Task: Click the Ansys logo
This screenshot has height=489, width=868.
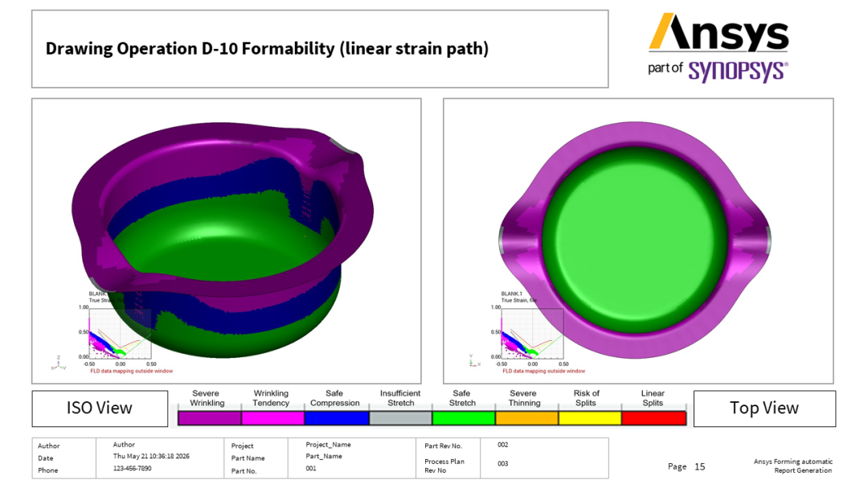Action: 719,32
